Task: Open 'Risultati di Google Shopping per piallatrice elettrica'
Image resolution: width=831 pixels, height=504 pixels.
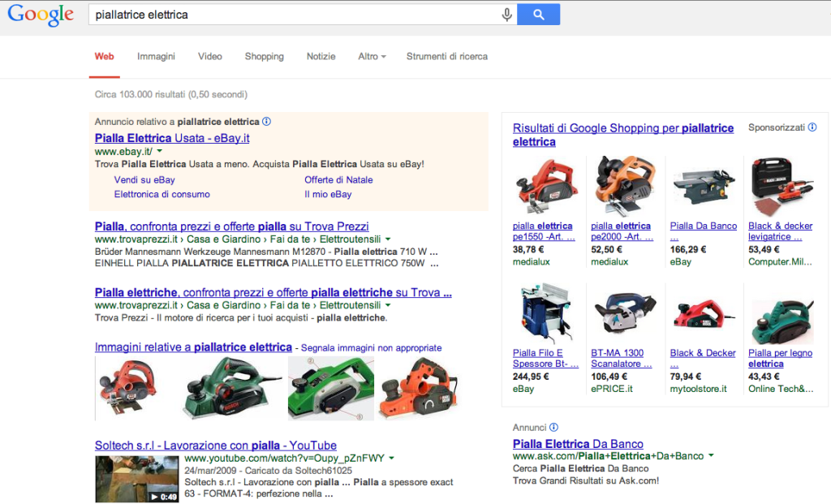Action: [622, 135]
